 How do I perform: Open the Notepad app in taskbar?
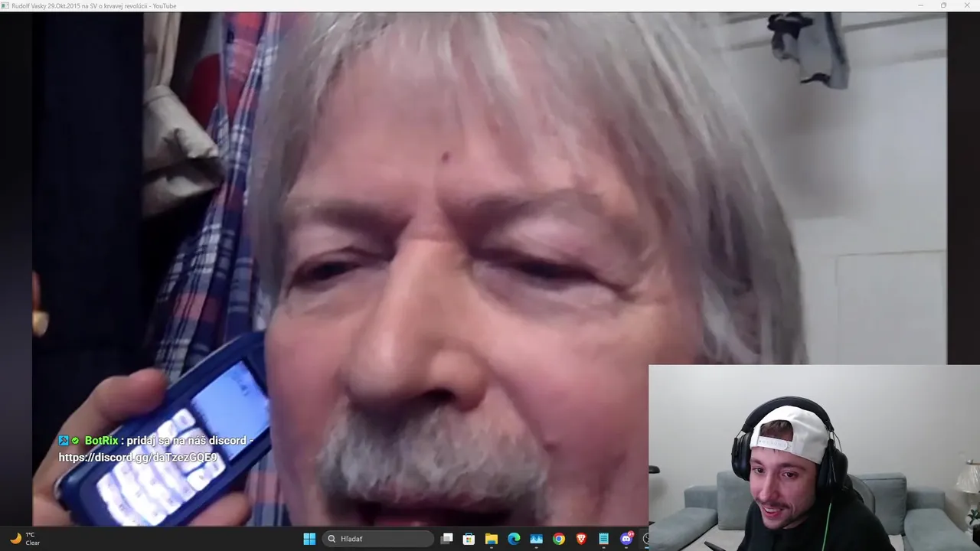coord(603,539)
